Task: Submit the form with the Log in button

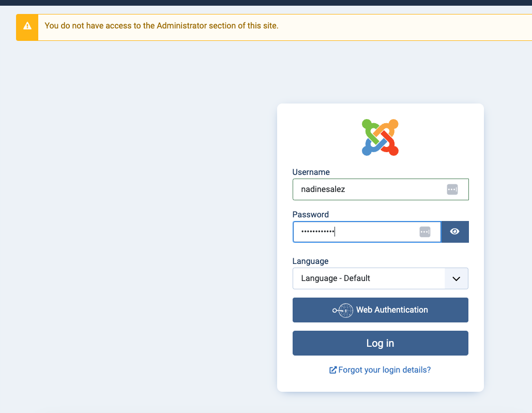Action: click(x=381, y=343)
